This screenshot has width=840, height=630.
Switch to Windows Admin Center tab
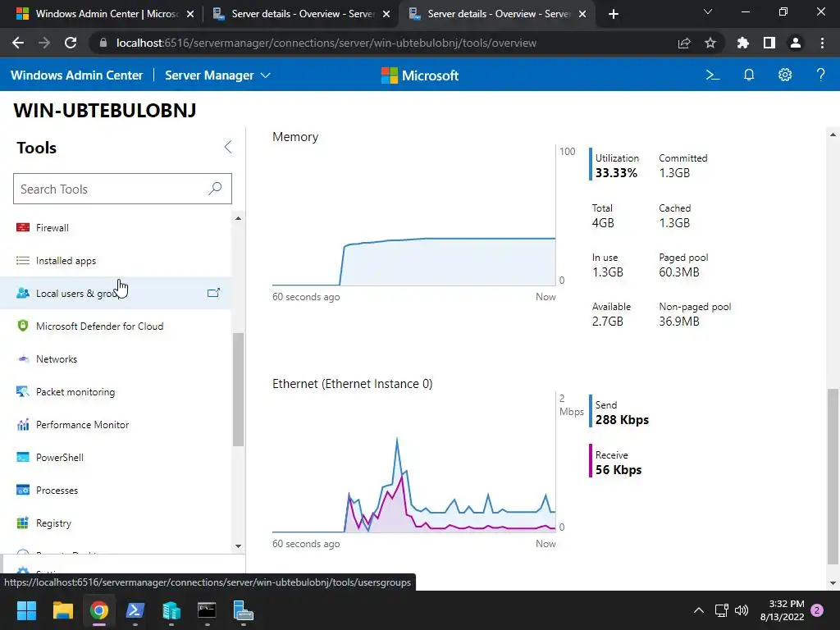click(x=102, y=14)
